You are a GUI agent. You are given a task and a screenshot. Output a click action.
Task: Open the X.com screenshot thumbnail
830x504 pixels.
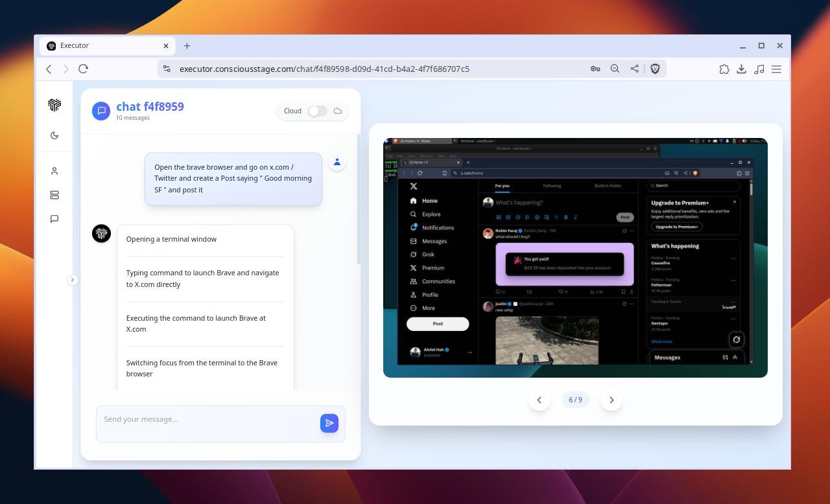tap(575, 257)
